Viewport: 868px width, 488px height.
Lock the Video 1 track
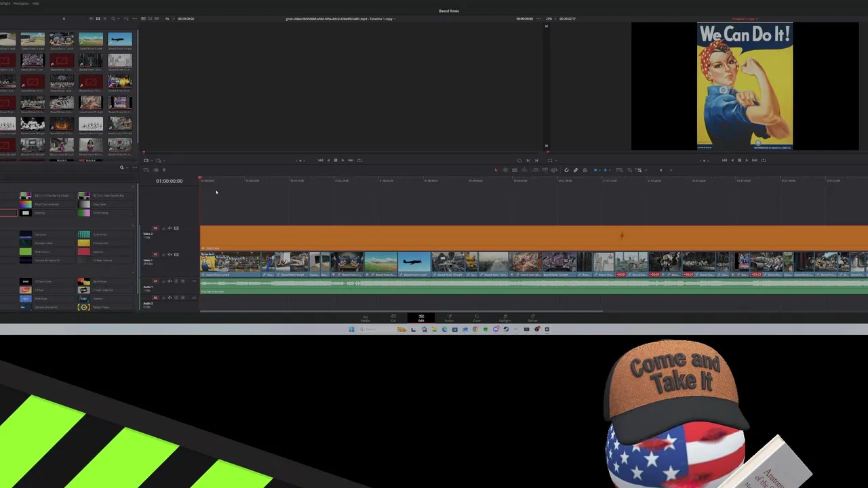(163, 255)
